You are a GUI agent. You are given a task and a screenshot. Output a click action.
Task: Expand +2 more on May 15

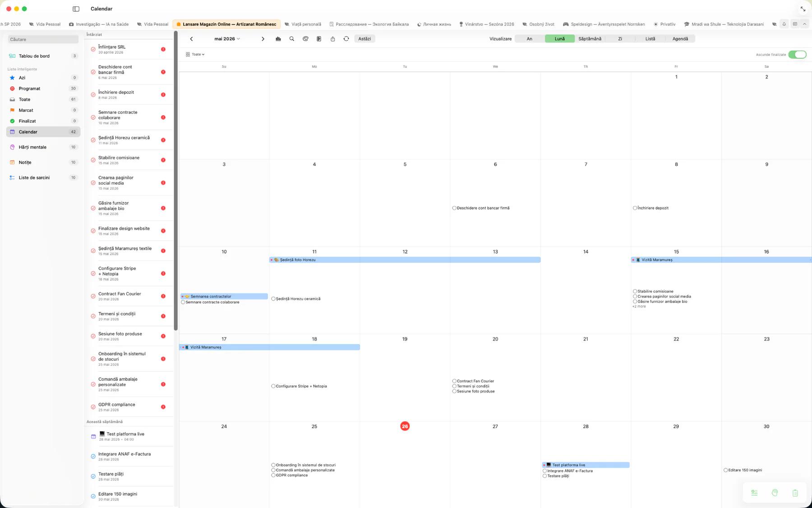tap(639, 307)
